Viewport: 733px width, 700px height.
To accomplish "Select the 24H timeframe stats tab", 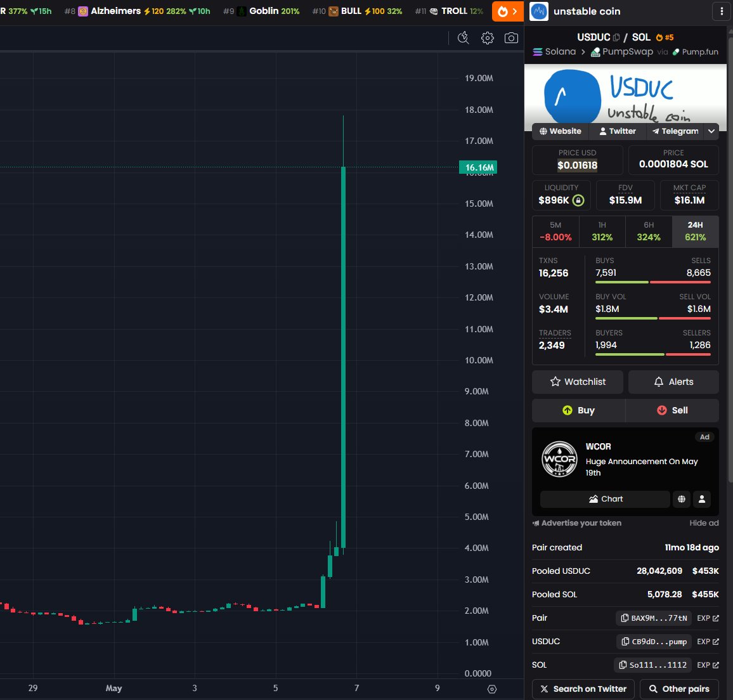I will pos(695,231).
